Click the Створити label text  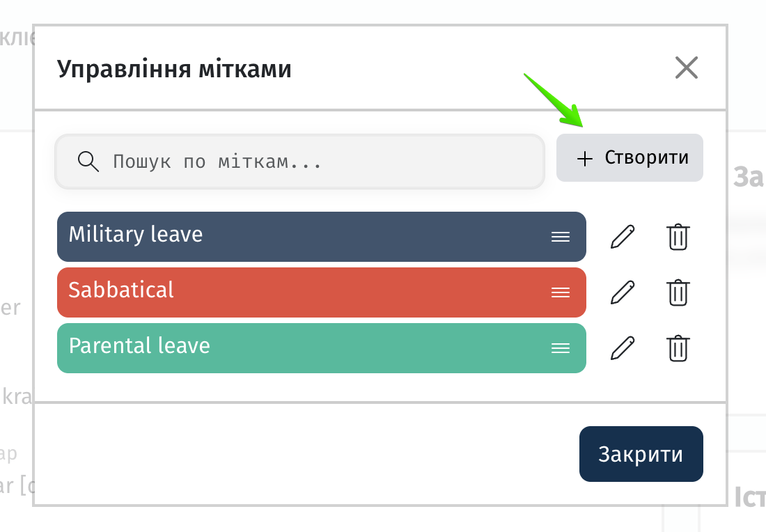[x=647, y=158]
